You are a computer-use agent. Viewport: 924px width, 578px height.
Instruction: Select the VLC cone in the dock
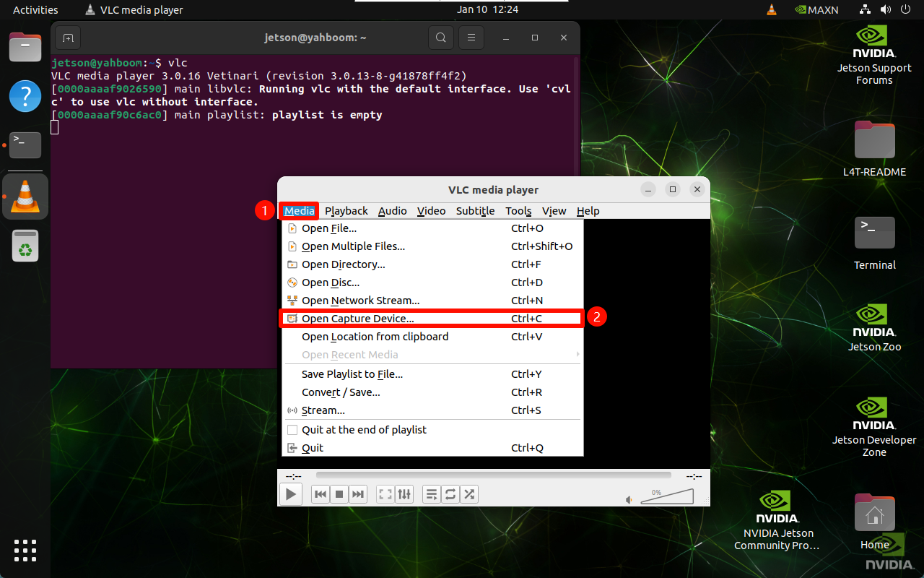(25, 197)
